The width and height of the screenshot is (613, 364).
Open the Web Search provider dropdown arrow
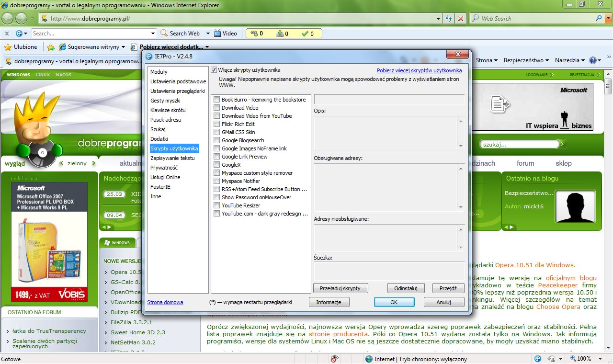pos(607,19)
